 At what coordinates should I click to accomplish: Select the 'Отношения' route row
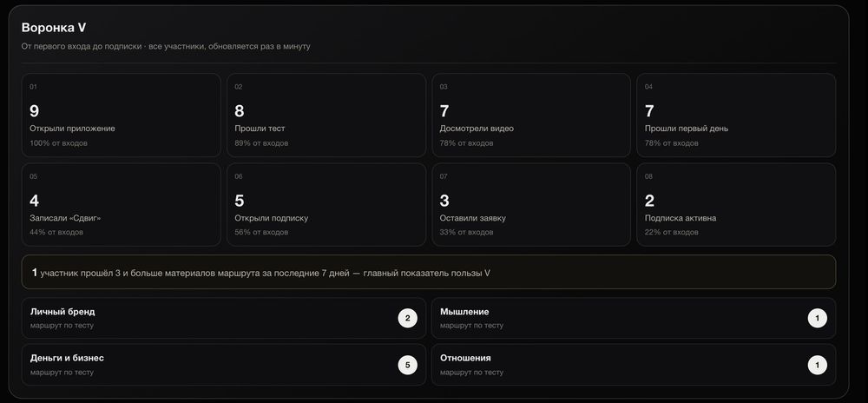coord(634,365)
